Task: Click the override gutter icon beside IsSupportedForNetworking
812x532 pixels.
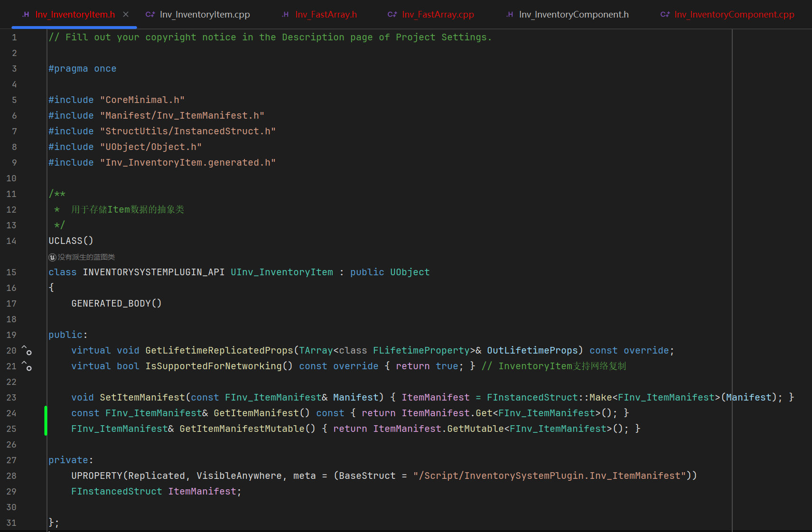Action: tap(27, 366)
